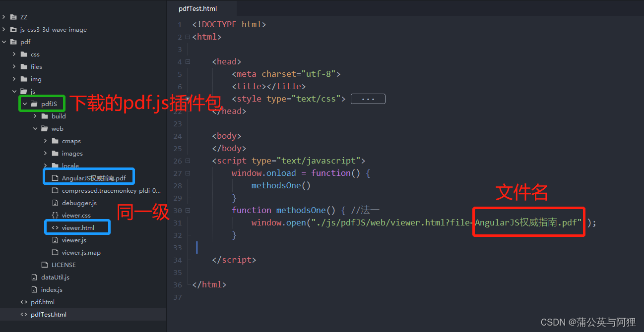
Task: Click the files folder icon
Action: (24, 66)
